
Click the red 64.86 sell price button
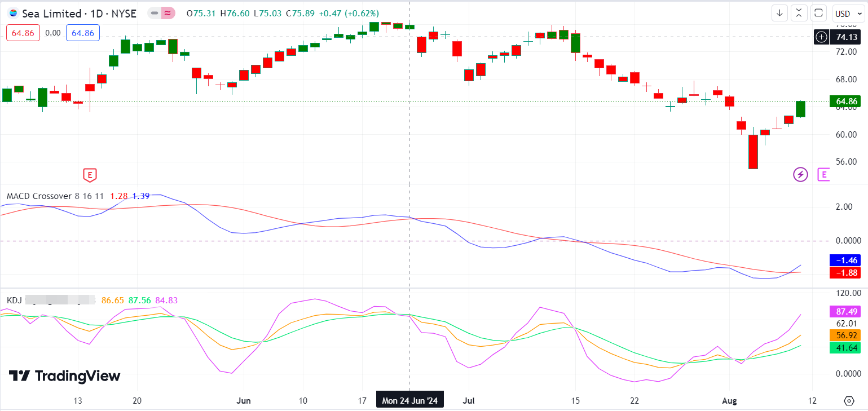pos(23,33)
